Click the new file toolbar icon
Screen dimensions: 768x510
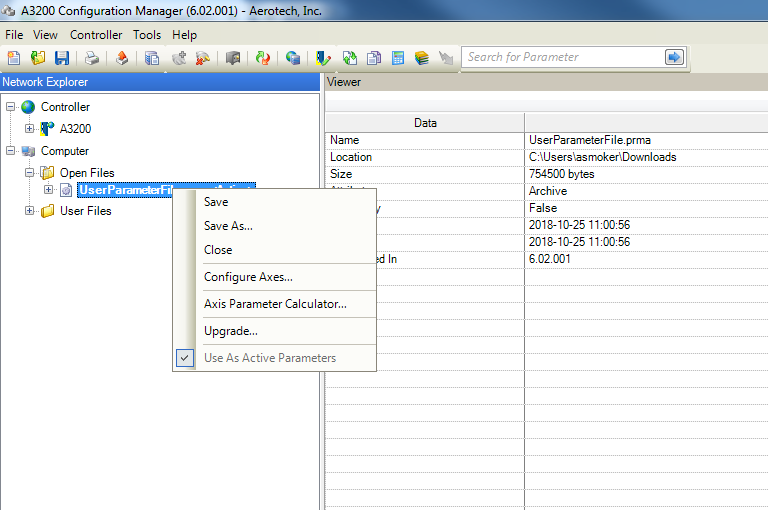click(14, 58)
